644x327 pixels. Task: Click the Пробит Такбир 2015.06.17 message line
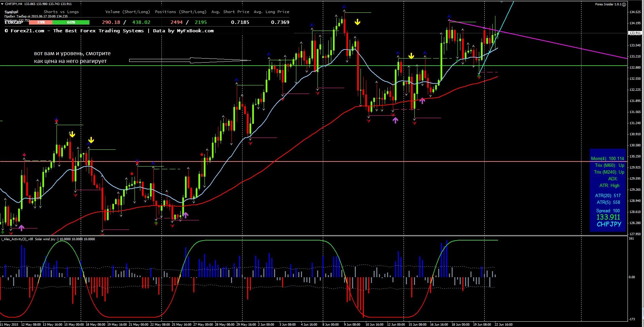click(x=36, y=16)
